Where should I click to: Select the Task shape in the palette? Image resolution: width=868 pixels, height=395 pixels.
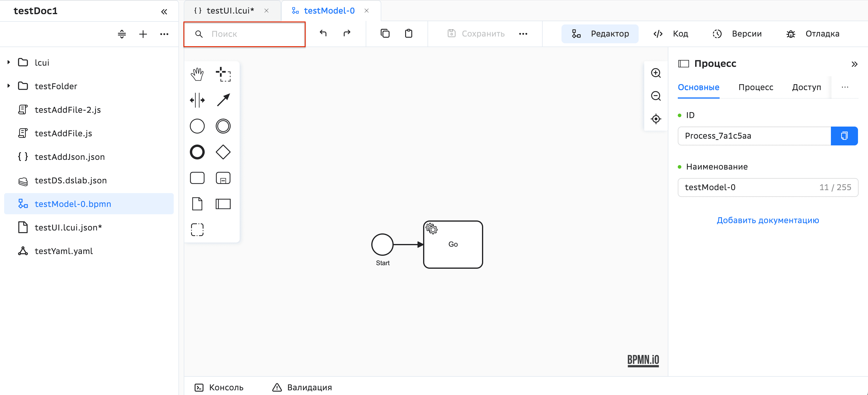point(197,178)
